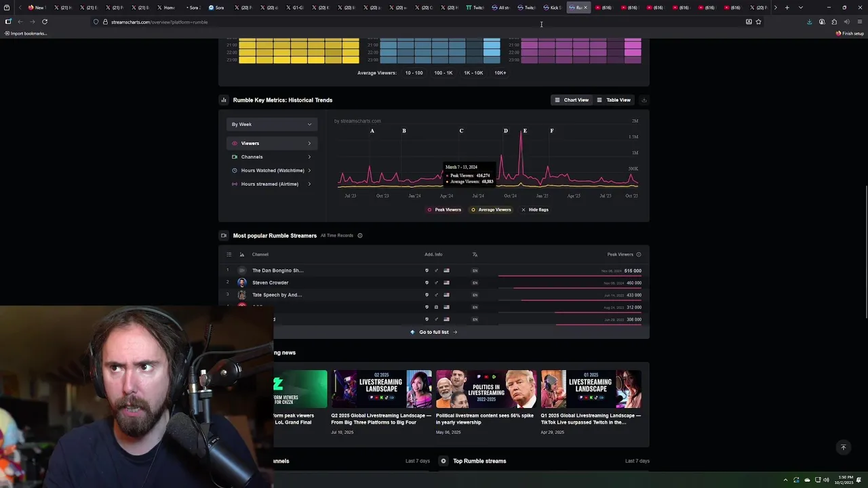Image resolution: width=868 pixels, height=488 pixels.
Task: Open a new browser tab with plus icon
Action: click(787, 7)
